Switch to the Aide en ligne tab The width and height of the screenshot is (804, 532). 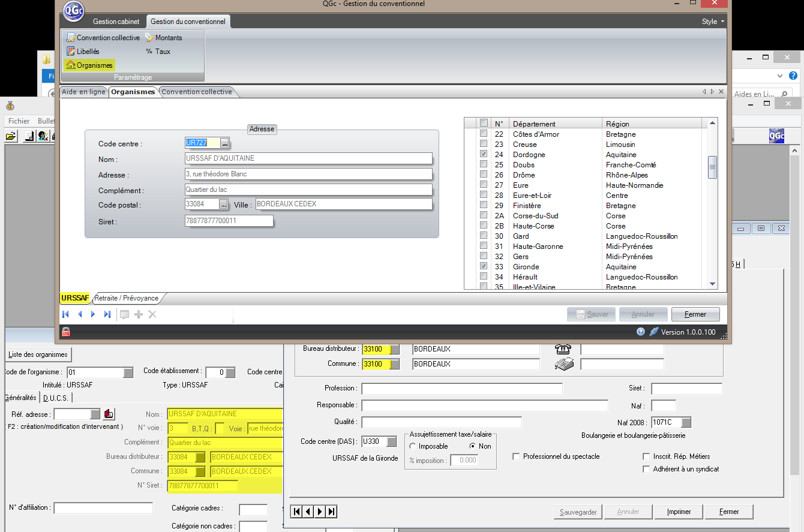tap(83, 92)
